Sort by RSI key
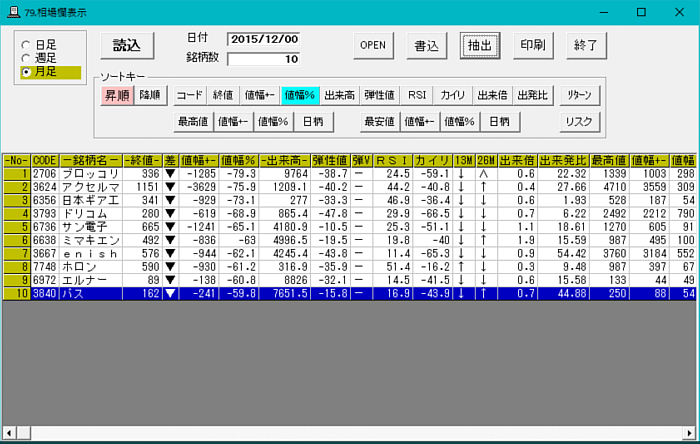 click(x=417, y=95)
